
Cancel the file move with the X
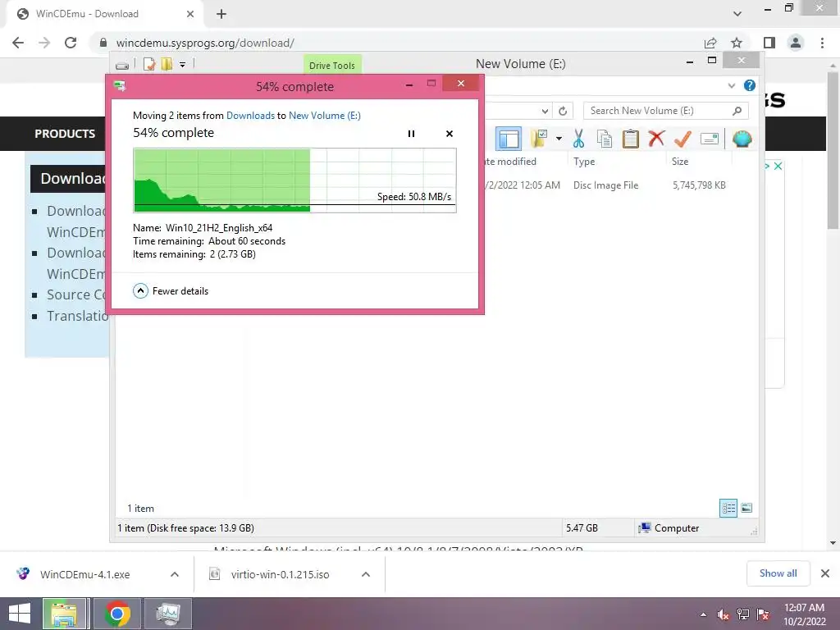coord(450,134)
